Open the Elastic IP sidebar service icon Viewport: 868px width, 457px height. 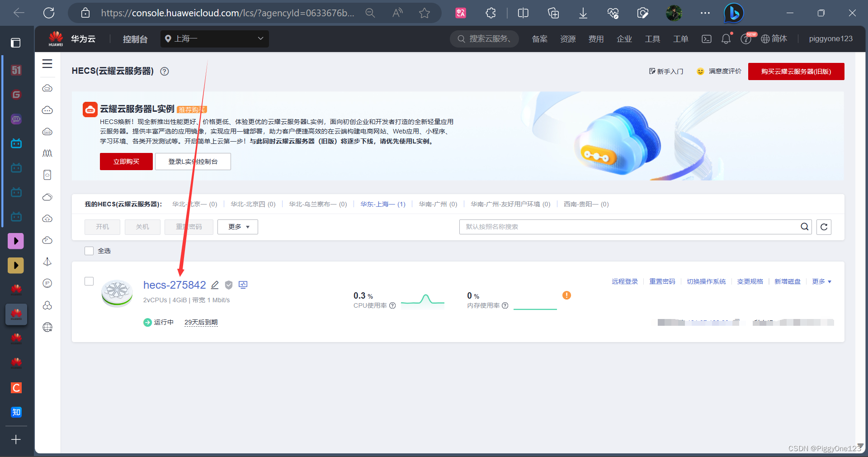coord(47,283)
